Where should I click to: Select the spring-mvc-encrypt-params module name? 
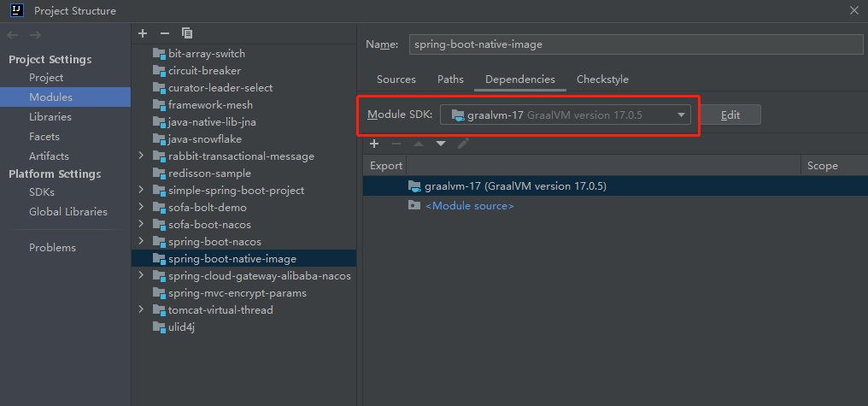[237, 293]
